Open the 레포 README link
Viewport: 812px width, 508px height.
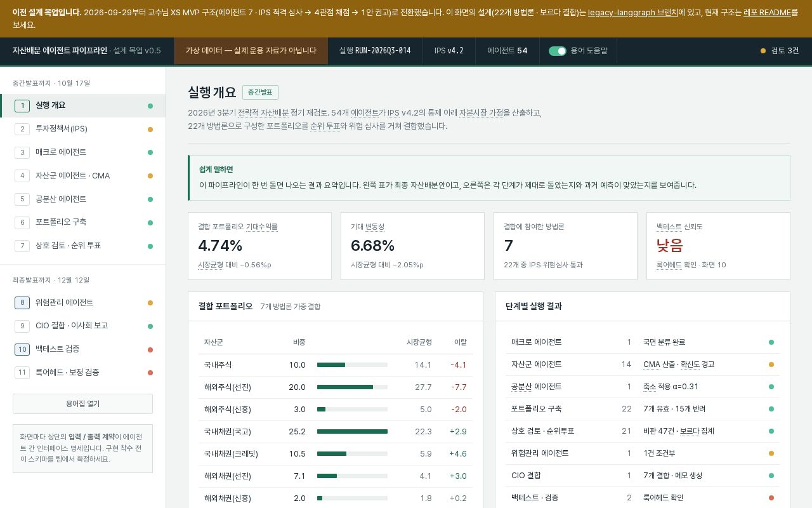tap(767, 12)
